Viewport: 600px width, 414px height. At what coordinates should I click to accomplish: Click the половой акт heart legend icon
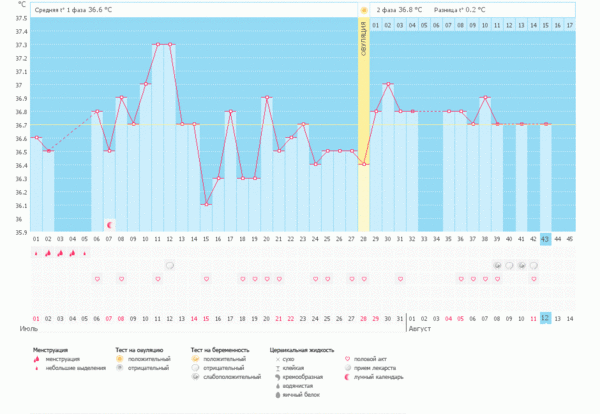tap(346, 357)
